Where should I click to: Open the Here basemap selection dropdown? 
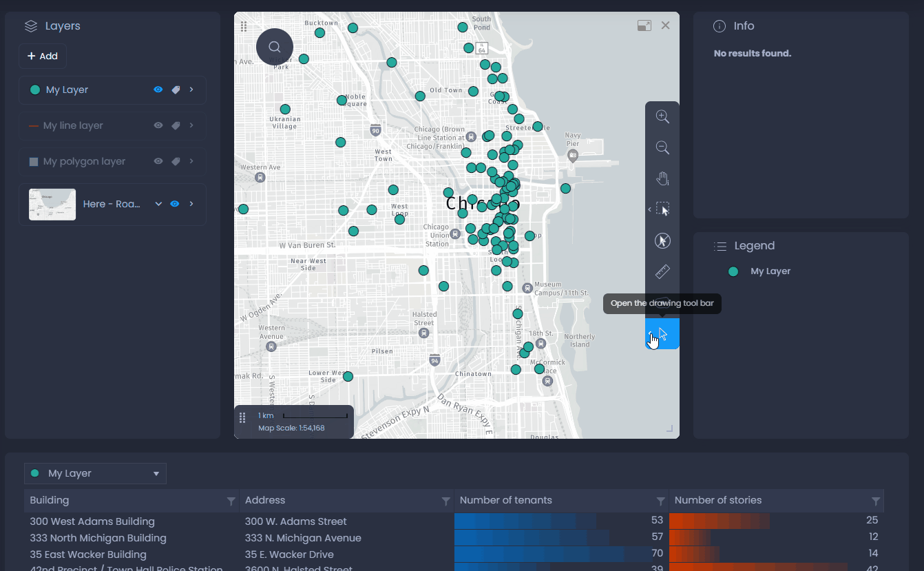(x=158, y=204)
